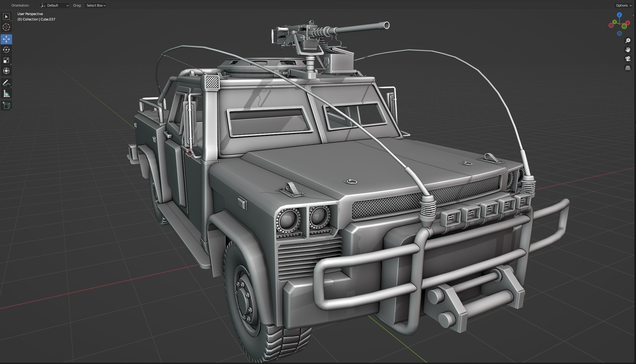Expand the Options dropdown at top right
Image resolution: width=636 pixels, height=364 pixels.
tap(623, 5)
